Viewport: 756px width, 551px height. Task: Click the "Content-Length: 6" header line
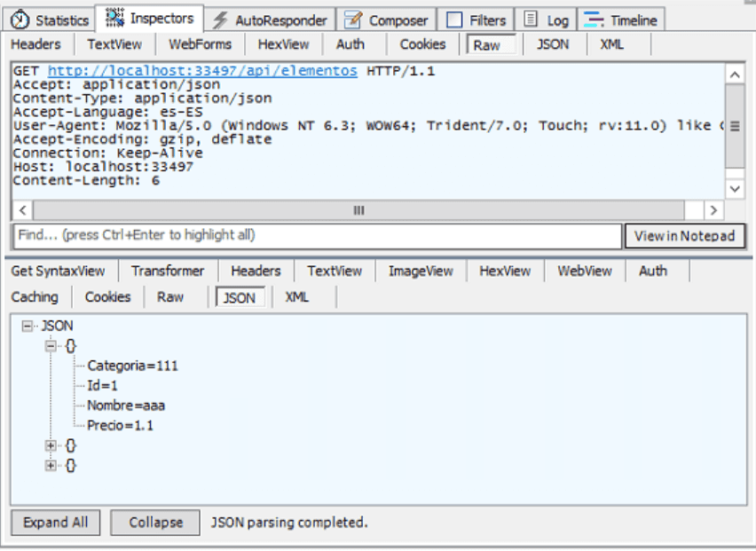pos(86,181)
